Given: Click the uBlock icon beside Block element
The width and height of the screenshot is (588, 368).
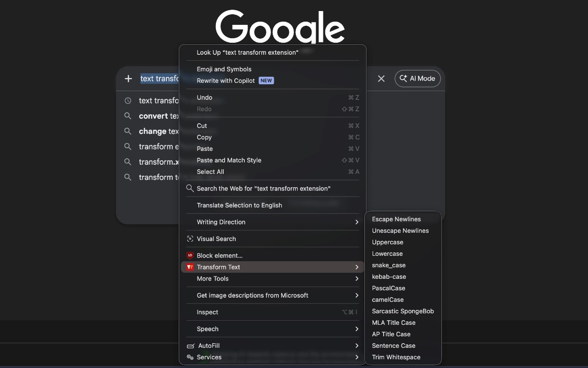Looking at the screenshot, I should coord(190,255).
